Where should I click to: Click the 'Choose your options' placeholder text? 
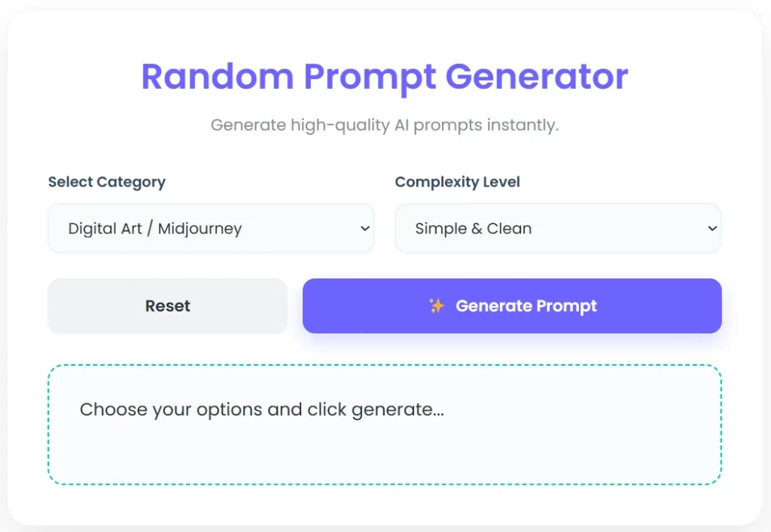click(261, 409)
